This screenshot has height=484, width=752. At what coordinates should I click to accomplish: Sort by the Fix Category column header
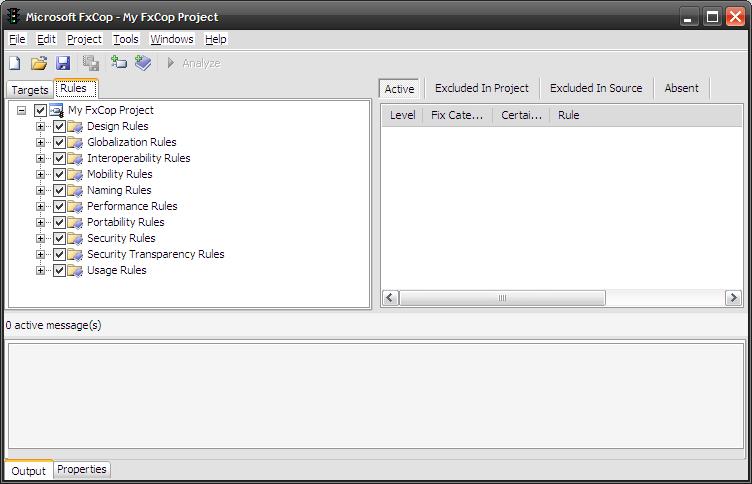coord(457,115)
